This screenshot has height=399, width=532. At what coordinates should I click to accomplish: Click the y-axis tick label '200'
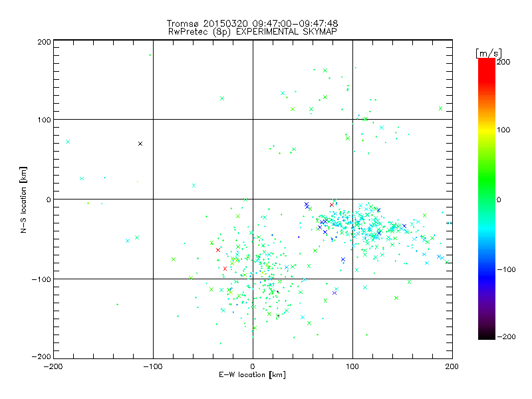(45, 42)
